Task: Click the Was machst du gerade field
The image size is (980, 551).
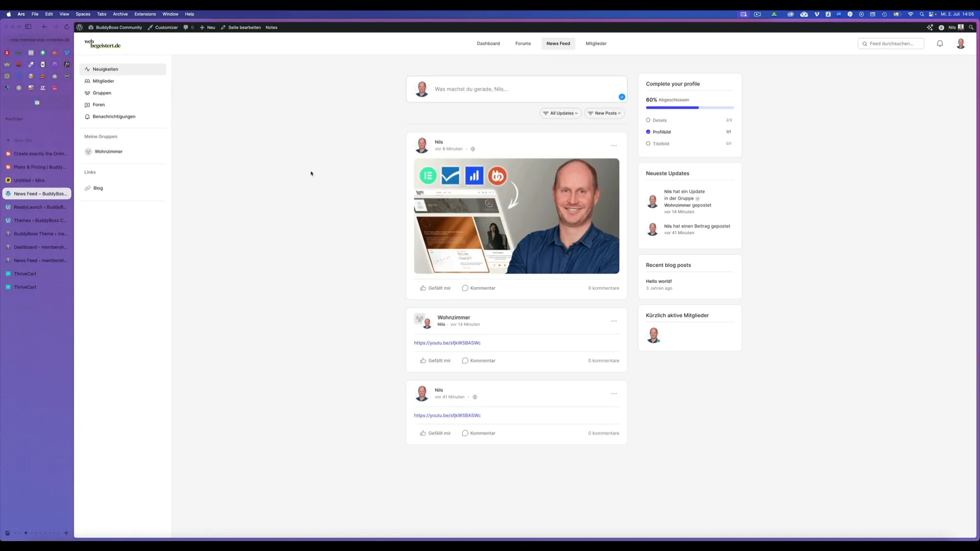Action: coord(517,89)
